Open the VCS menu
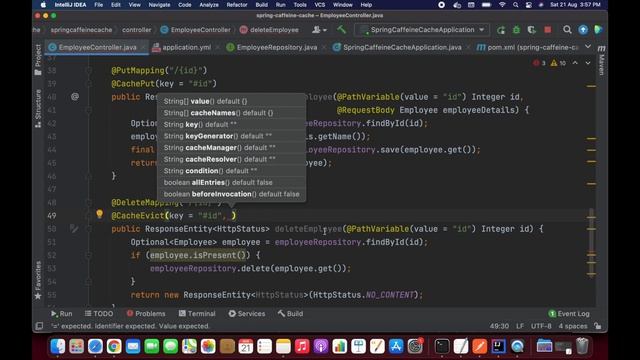 pyautogui.click(x=320, y=5)
